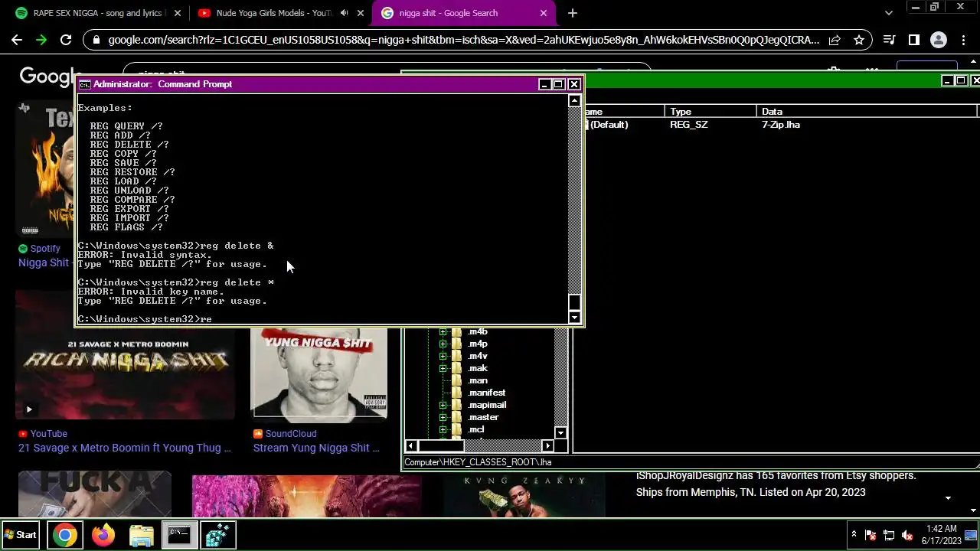The image size is (980, 551).
Task: Click the Command Prompt scrollbar down arrow
Action: pos(574,318)
